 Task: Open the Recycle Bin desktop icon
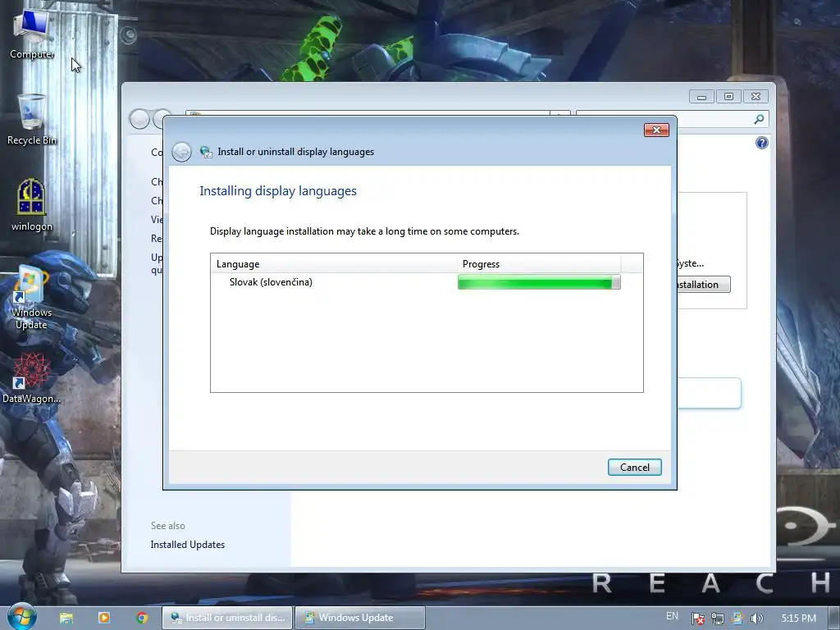(32, 120)
